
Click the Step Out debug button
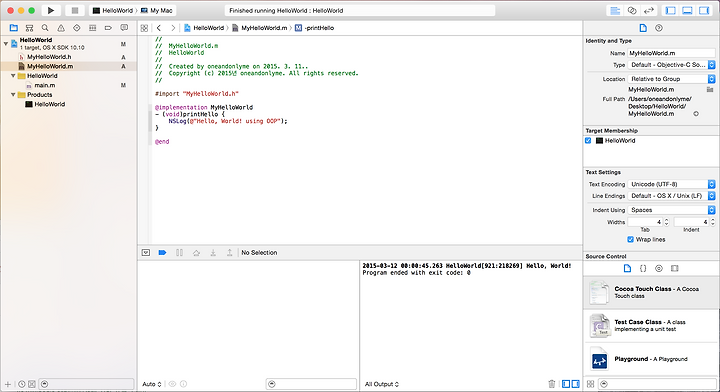coord(230,252)
